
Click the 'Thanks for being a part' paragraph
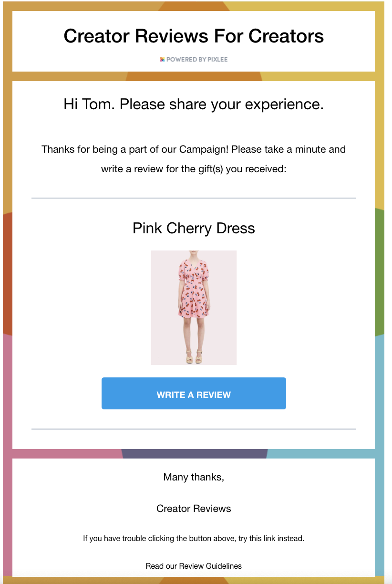coord(194,149)
